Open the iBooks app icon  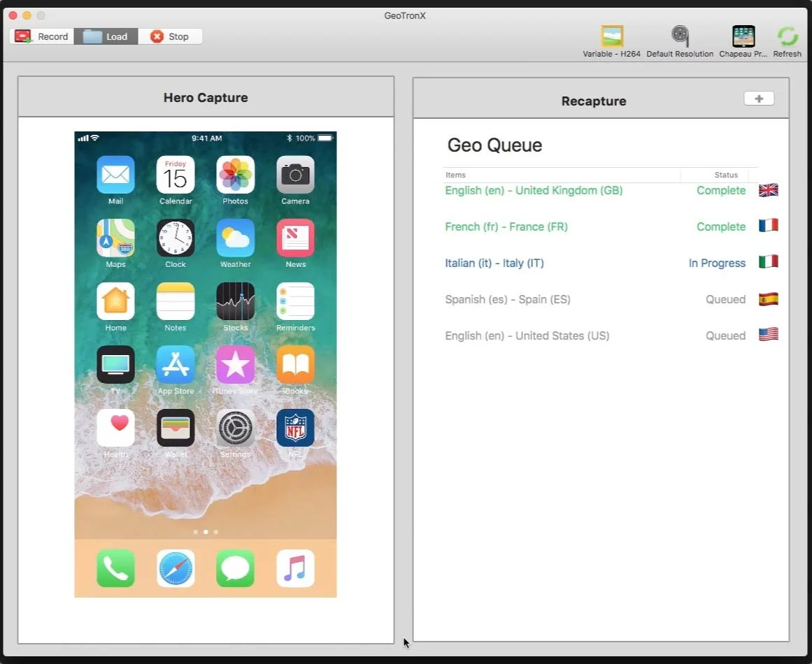click(295, 364)
